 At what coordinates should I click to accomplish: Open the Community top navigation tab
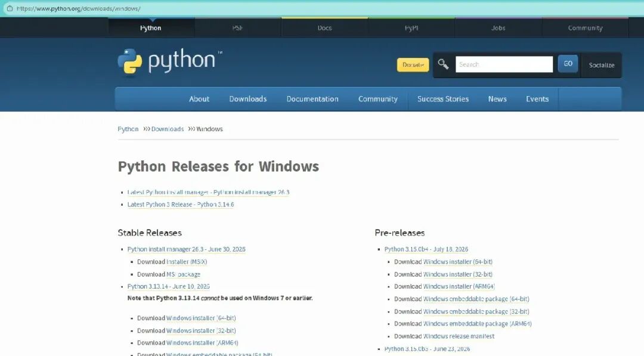coord(586,28)
